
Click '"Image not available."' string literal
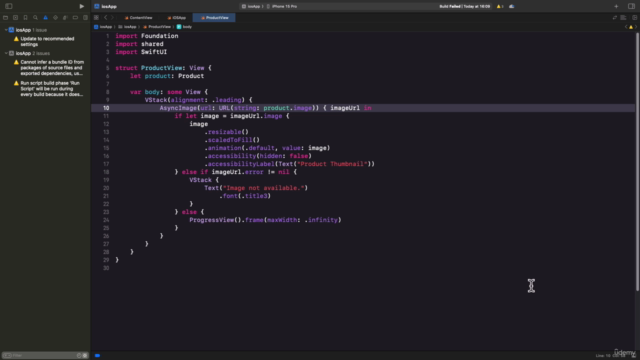(x=264, y=188)
